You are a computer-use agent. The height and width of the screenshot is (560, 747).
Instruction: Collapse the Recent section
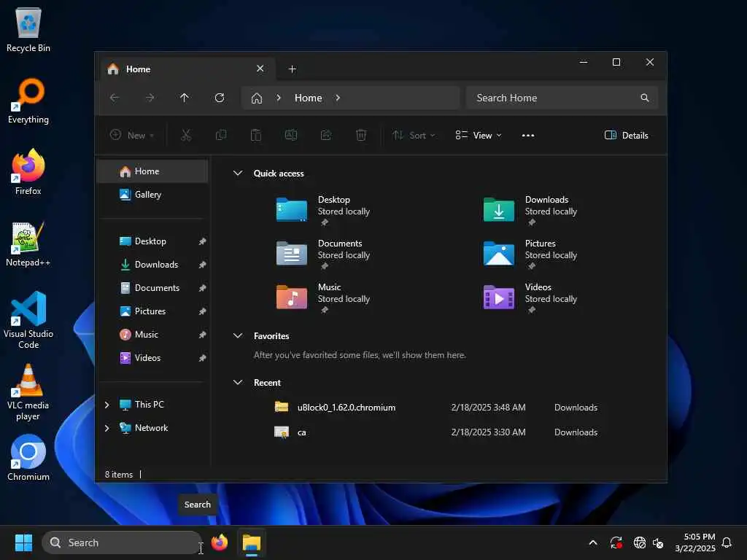238,382
